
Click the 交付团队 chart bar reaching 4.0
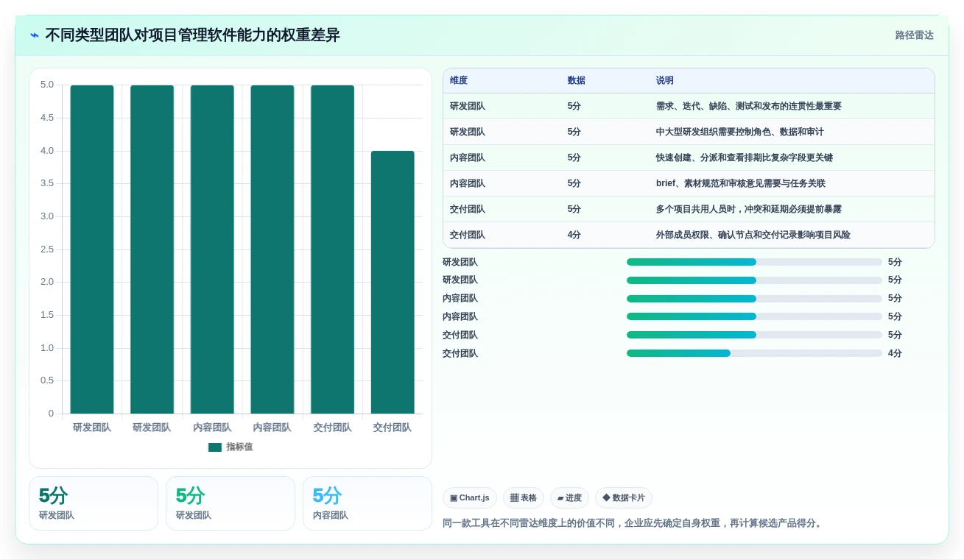[x=393, y=282]
